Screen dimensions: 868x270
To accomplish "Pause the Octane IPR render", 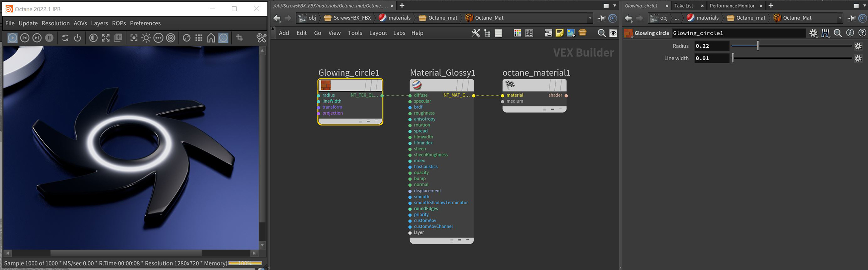I will tap(49, 38).
